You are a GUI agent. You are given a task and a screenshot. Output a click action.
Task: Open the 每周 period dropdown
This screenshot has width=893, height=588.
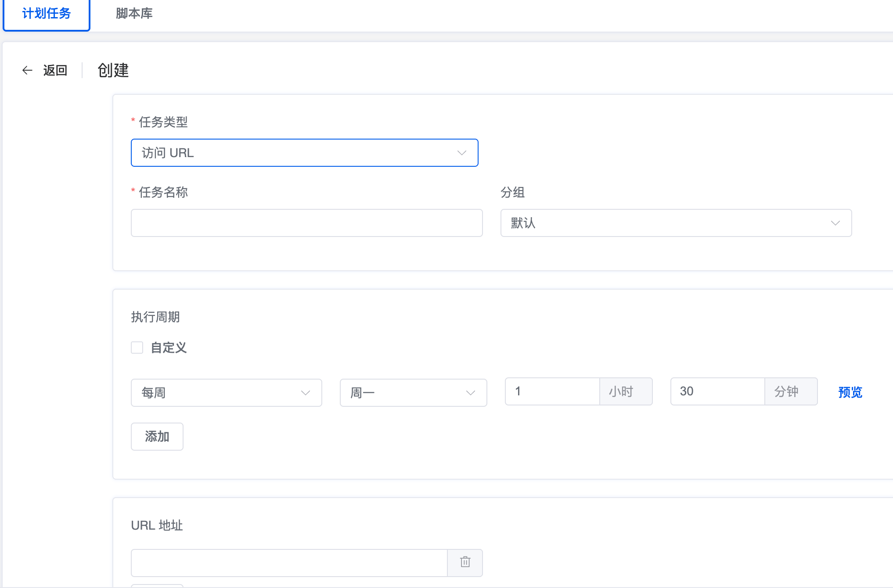(227, 393)
